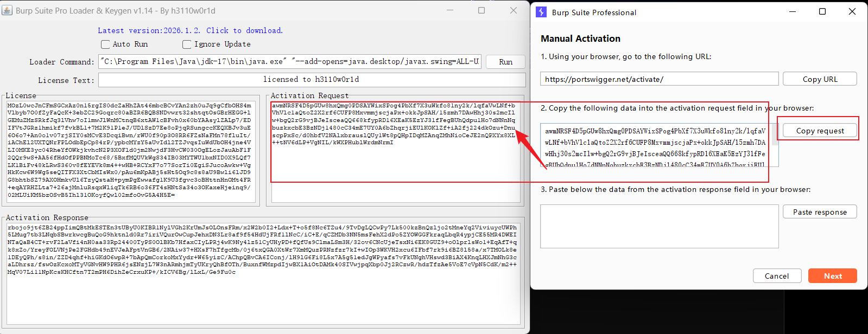Image resolution: width=868 pixels, height=334 pixels.
Task: Enable the Auto Run checkbox
Action: click(105, 44)
